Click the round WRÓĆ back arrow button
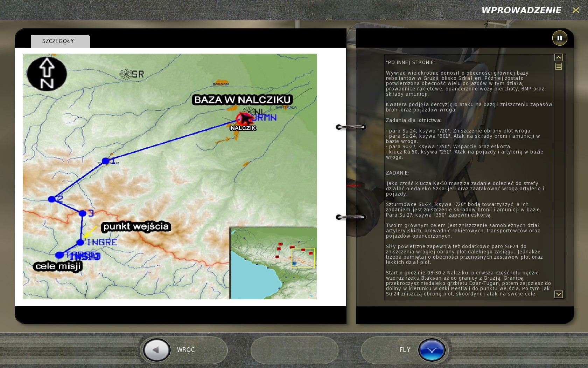588x368 pixels. pos(156,349)
